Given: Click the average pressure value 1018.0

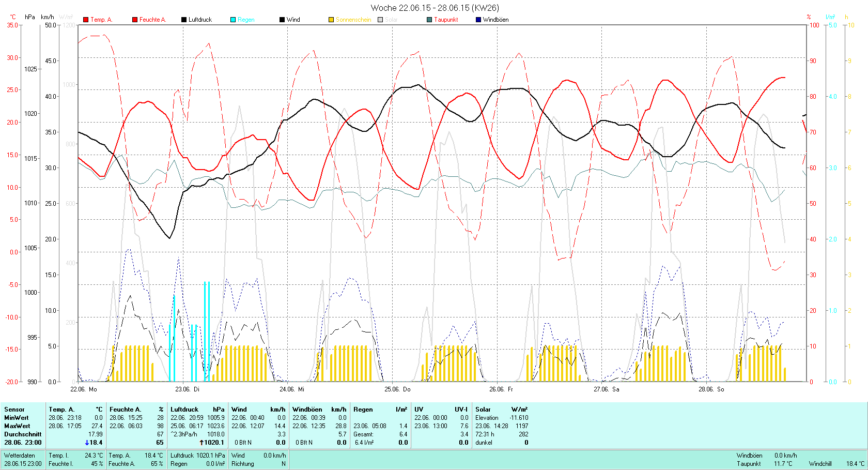Looking at the screenshot, I should (216, 434).
